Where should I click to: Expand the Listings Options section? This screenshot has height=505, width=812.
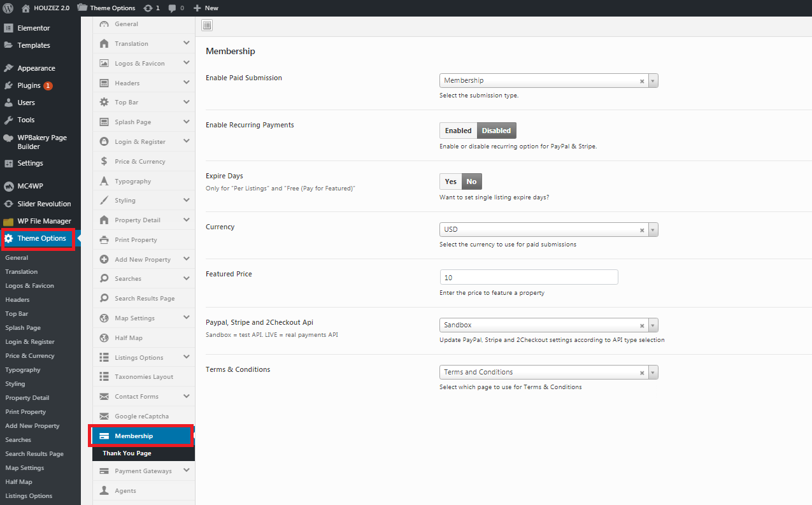[186, 357]
